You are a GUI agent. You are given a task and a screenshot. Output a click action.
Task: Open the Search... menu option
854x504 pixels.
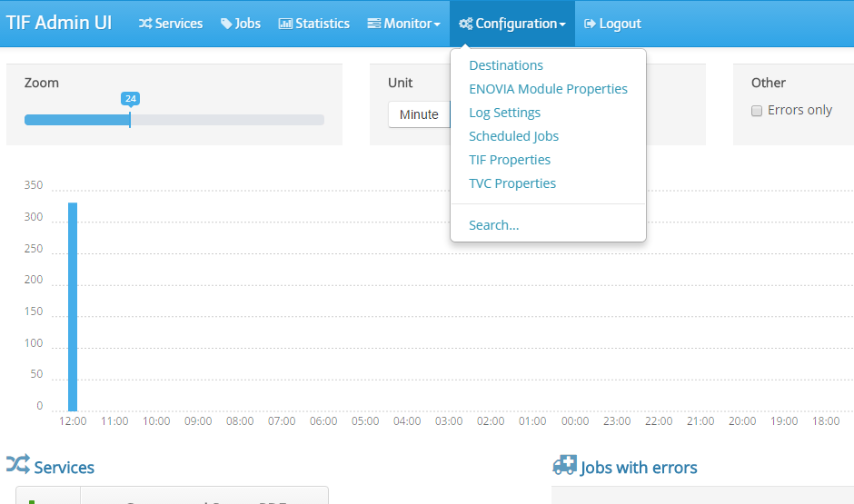[x=493, y=225]
